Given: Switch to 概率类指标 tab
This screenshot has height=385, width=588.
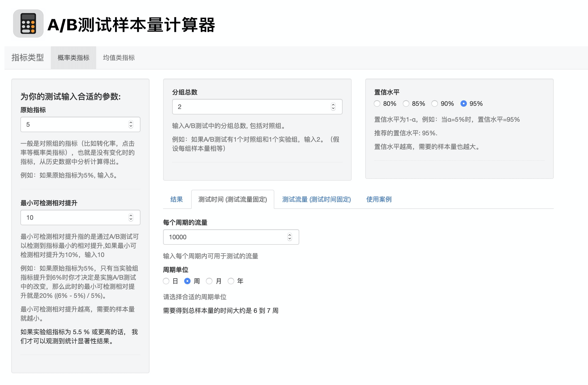Looking at the screenshot, I should (73, 58).
